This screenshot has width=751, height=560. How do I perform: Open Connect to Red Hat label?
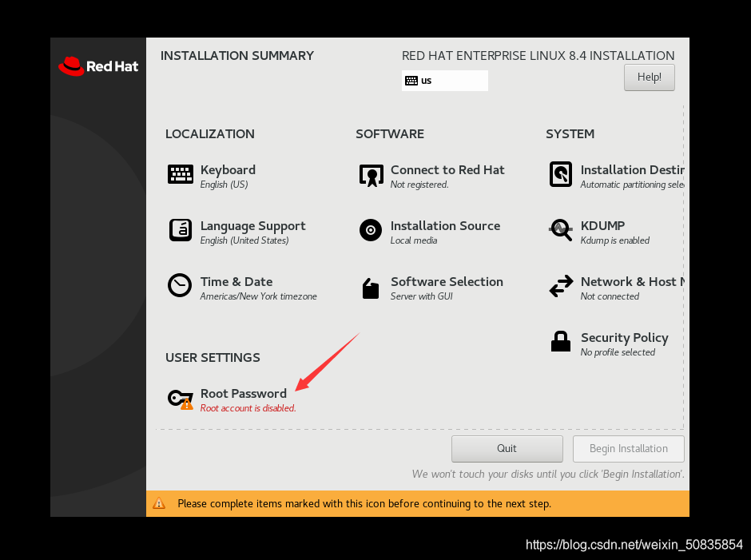tap(447, 170)
